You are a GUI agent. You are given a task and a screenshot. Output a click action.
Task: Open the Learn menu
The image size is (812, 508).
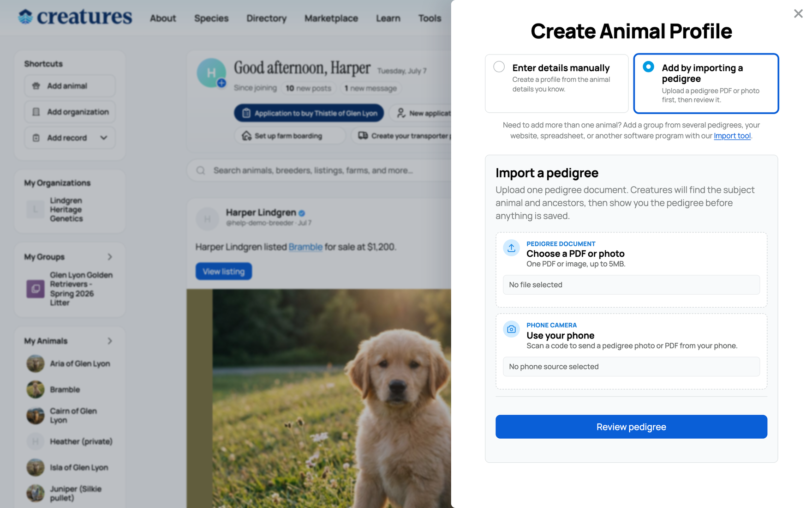point(388,18)
